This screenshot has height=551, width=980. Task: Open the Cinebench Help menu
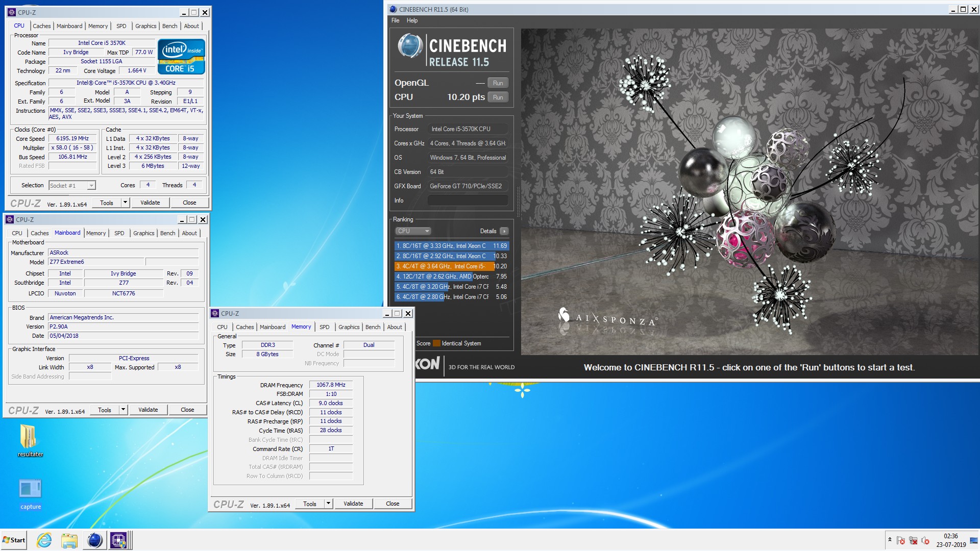click(412, 20)
